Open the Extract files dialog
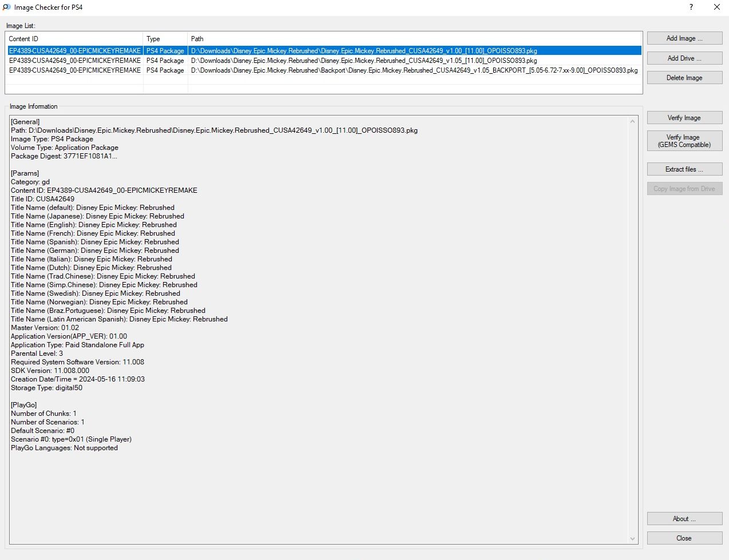Screen dimensions: 729x560 (x=684, y=169)
